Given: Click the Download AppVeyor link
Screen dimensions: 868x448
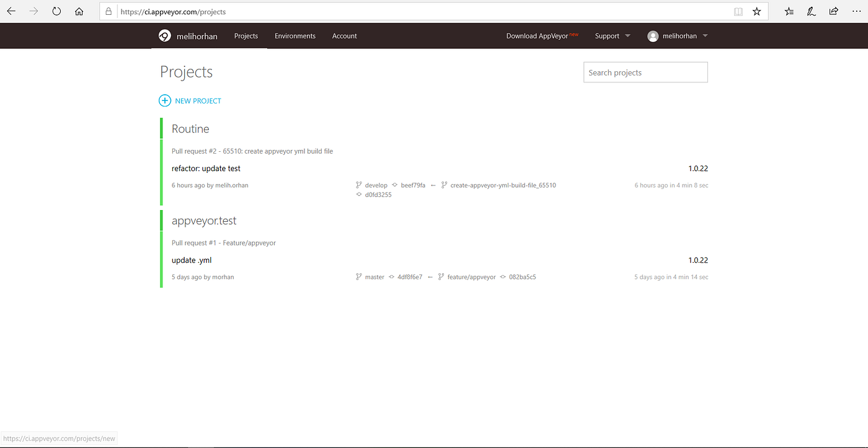Looking at the screenshot, I should pos(537,35).
